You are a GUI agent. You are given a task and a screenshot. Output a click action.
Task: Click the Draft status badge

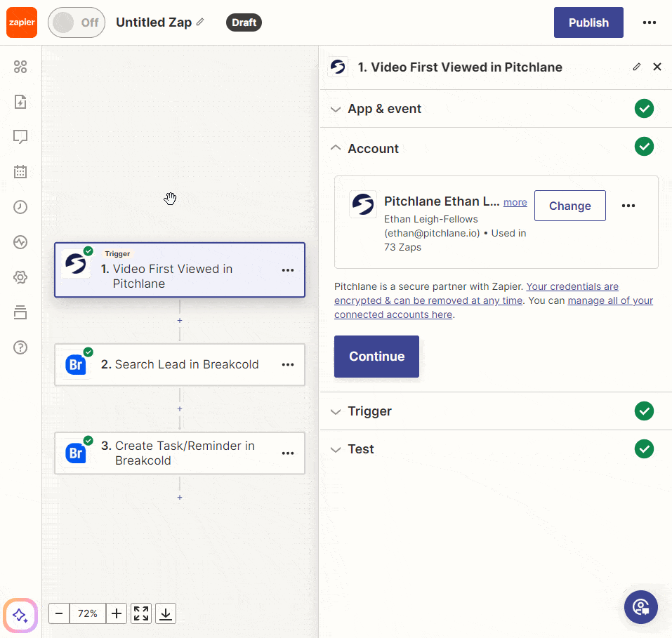tap(244, 22)
